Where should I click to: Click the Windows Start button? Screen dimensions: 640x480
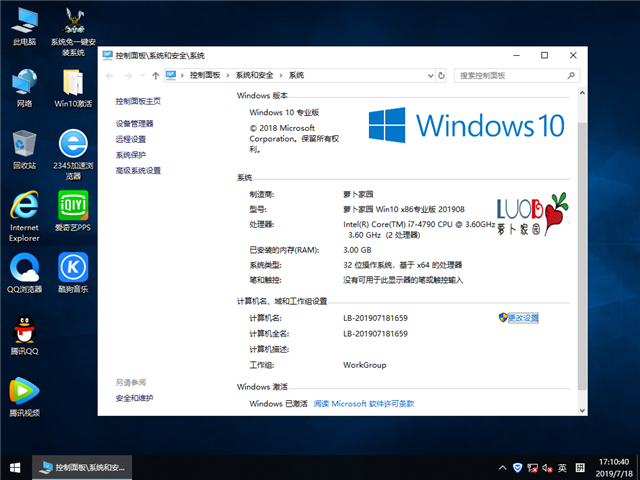pyautogui.click(x=15, y=467)
